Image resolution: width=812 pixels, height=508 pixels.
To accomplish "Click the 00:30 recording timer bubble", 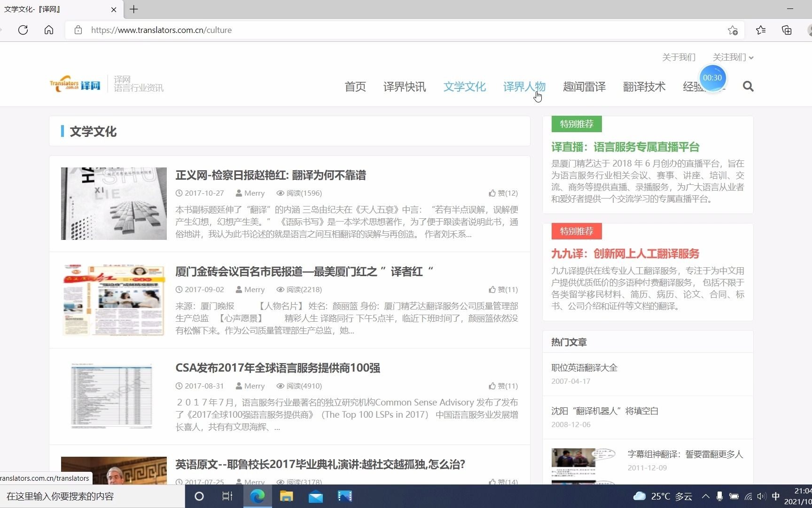I will 712,78.
